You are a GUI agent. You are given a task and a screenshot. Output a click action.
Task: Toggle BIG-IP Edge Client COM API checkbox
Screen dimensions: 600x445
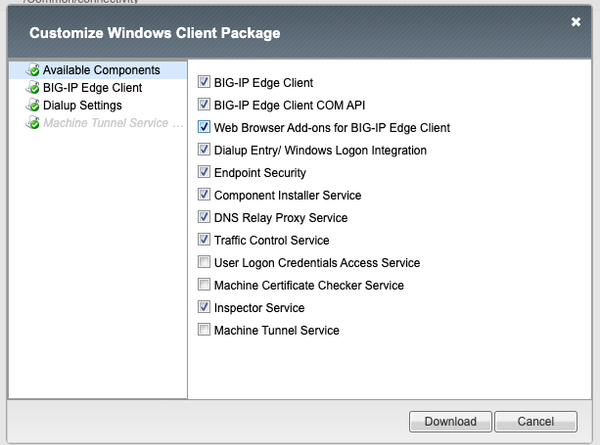tap(204, 105)
